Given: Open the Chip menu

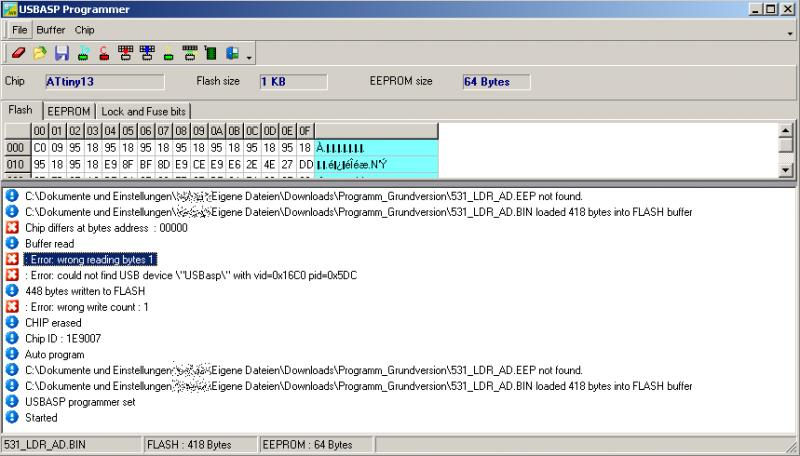Looking at the screenshot, I should (x=84, y=30).
